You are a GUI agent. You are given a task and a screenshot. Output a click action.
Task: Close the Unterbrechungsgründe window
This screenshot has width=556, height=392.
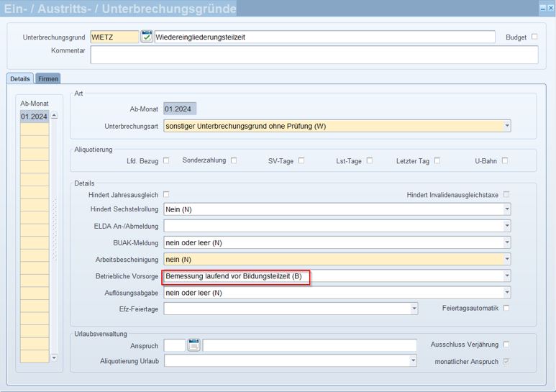[x=551, y=8]
